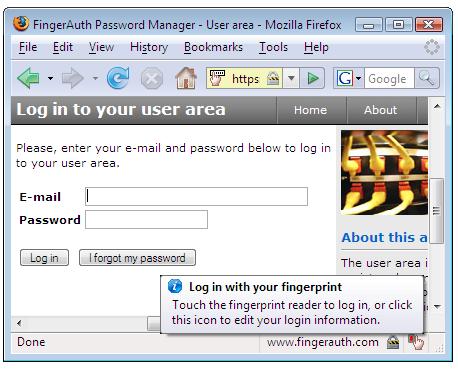Screen dimensions: 458x369
Task: Focus the E-mail input field
Action: tap(196, 196)
